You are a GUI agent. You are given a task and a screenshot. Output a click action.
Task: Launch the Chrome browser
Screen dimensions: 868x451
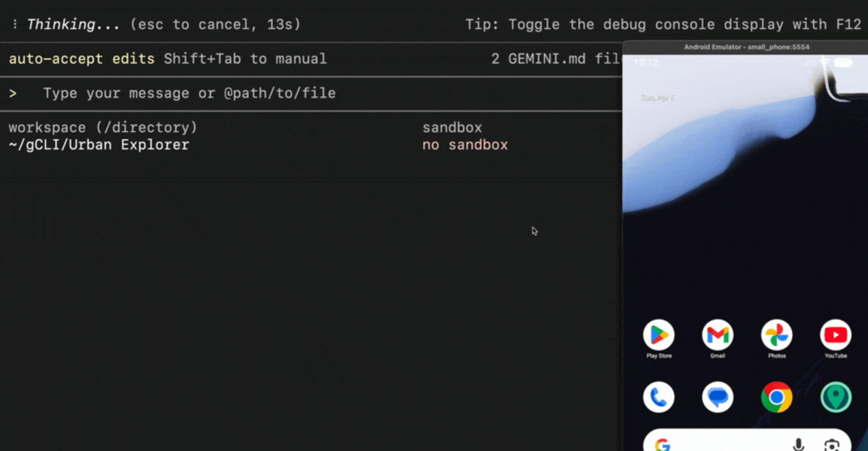point(777,397)
